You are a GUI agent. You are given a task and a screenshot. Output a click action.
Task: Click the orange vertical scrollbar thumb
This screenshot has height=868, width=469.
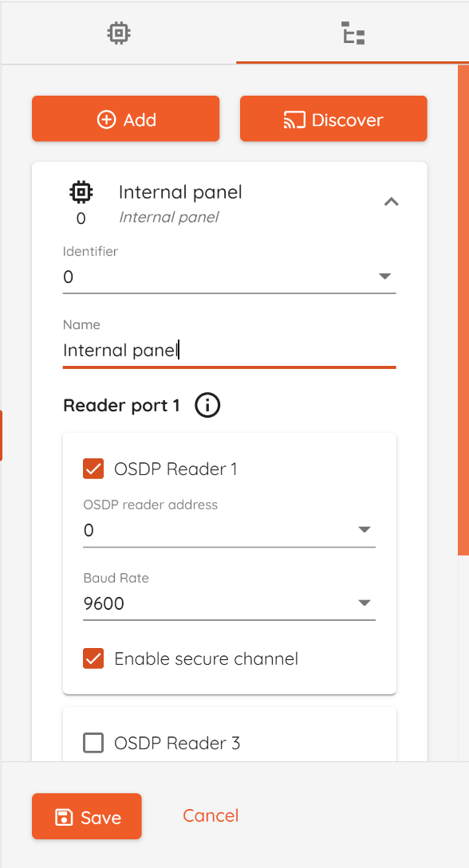(x=463, y=310)
